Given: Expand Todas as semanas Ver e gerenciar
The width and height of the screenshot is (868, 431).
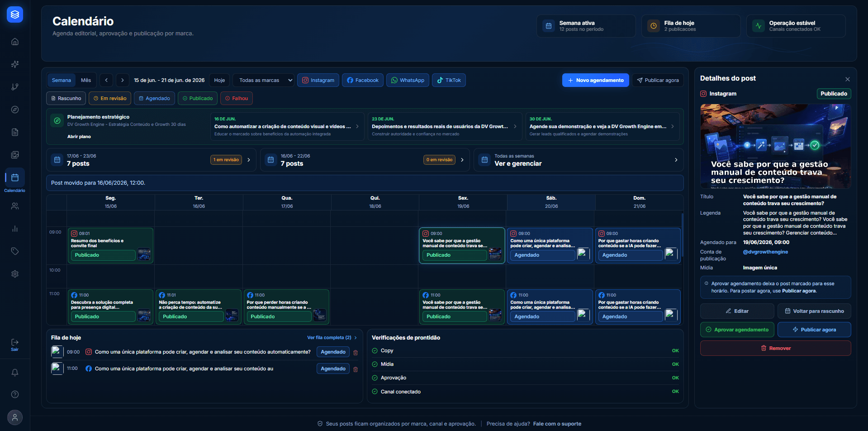Looking at the screenshot, I should point(579,160).
